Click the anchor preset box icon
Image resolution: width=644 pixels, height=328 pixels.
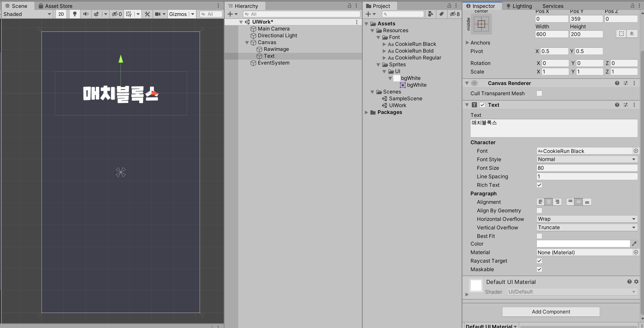pyautogui.click(x=481, y=24)
